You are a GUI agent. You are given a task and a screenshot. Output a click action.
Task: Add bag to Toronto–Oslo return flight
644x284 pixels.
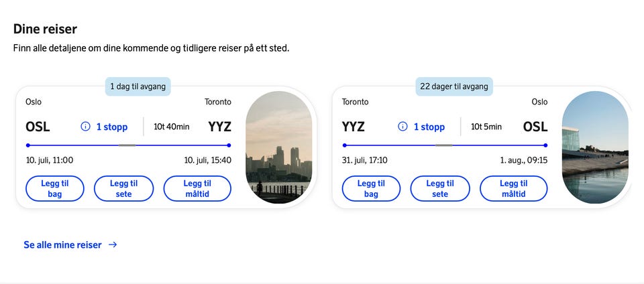tap(371, 188)
